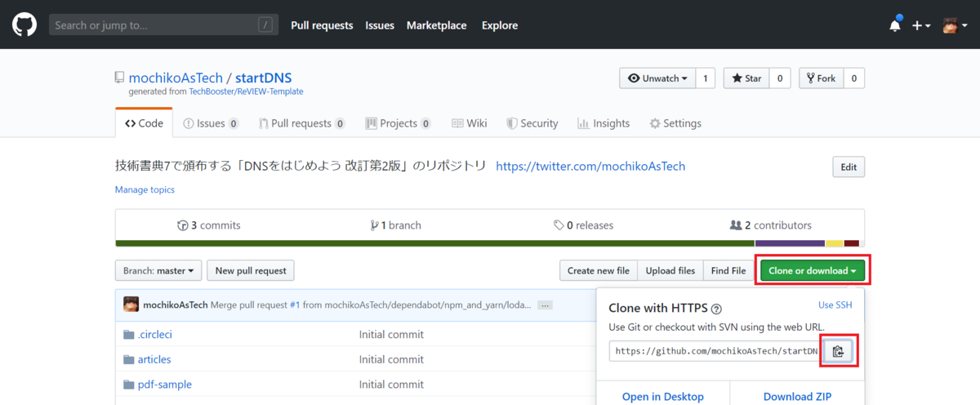
Task: Click the purple language bar segment
Action: pos(790,243)
